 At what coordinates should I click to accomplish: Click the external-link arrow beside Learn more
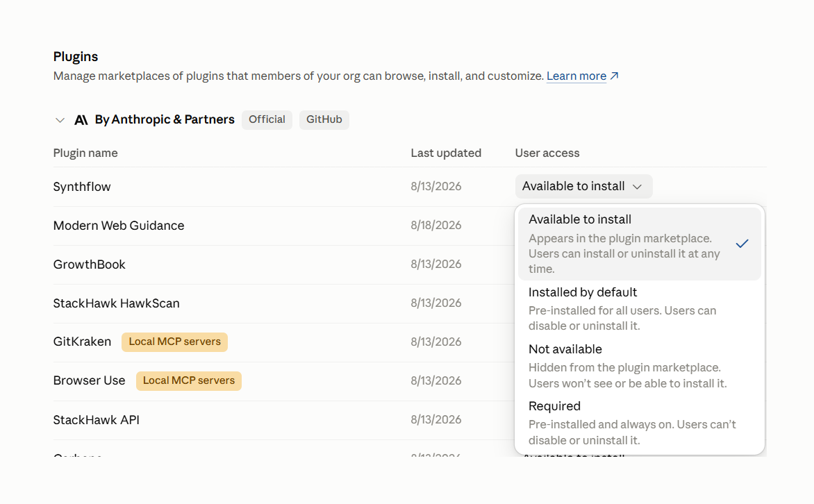click(x=614, y=76)
